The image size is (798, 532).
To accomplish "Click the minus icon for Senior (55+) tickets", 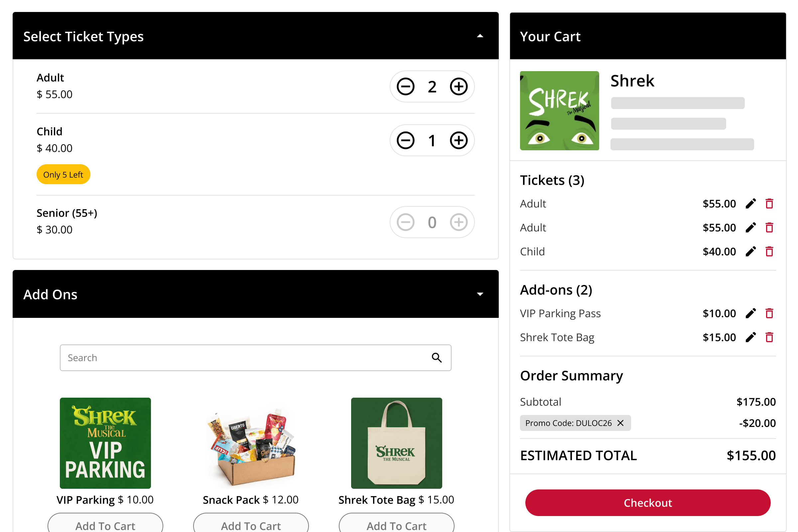I will tap(405, 222).
